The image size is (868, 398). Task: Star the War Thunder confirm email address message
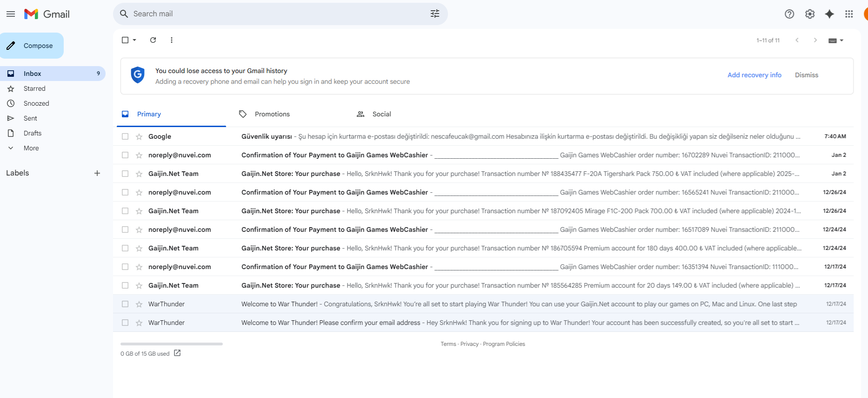click(x=139, y=323)
